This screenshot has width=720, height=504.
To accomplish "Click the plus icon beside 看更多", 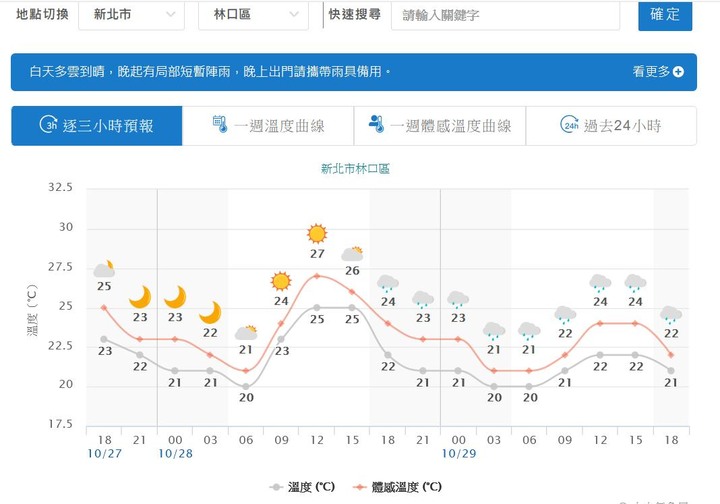I will pos(679,72).
